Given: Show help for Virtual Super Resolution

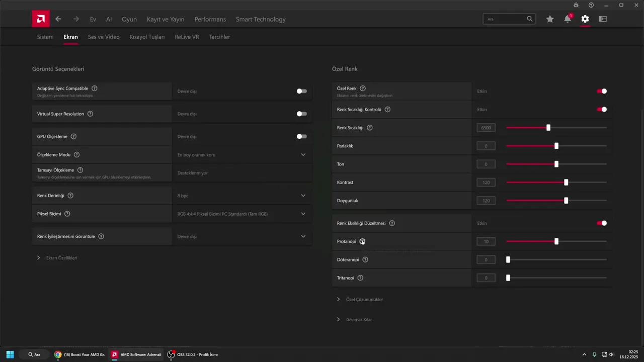Looking at the screenshot, I should (x=90, y=114).
